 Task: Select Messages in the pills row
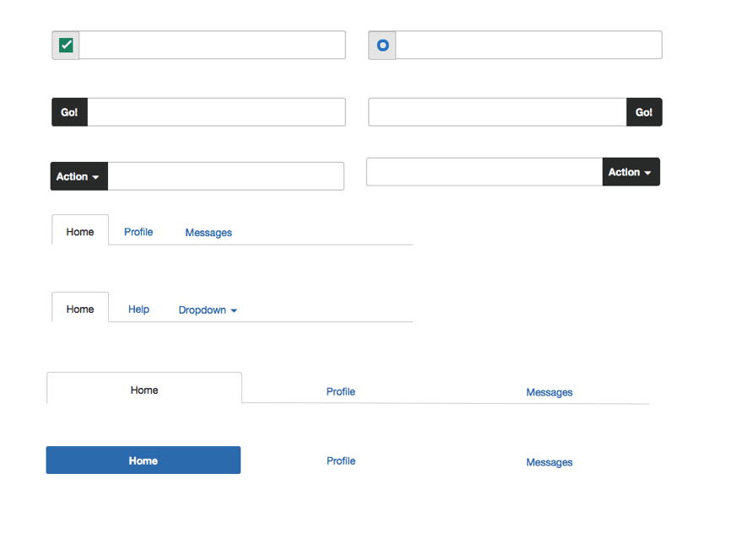(549, 462)
